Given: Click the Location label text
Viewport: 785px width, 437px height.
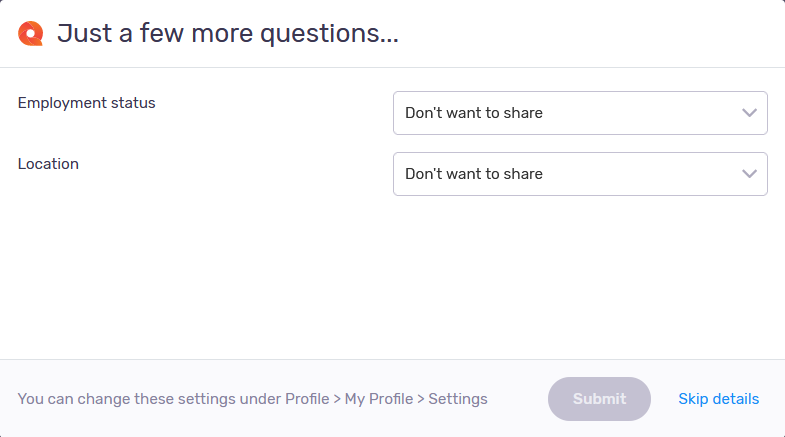Looking at the screenshot, I should point(48,164).
